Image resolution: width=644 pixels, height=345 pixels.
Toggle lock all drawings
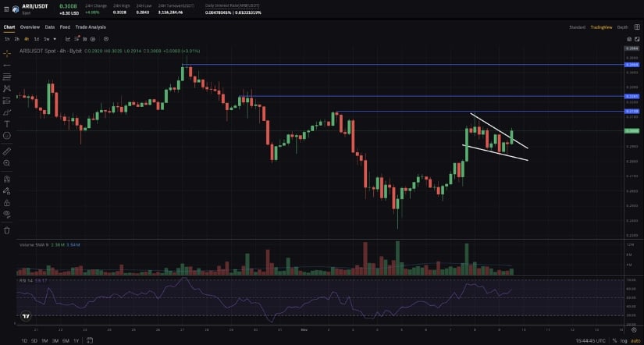pyautogui.click(x=7, y=202)
